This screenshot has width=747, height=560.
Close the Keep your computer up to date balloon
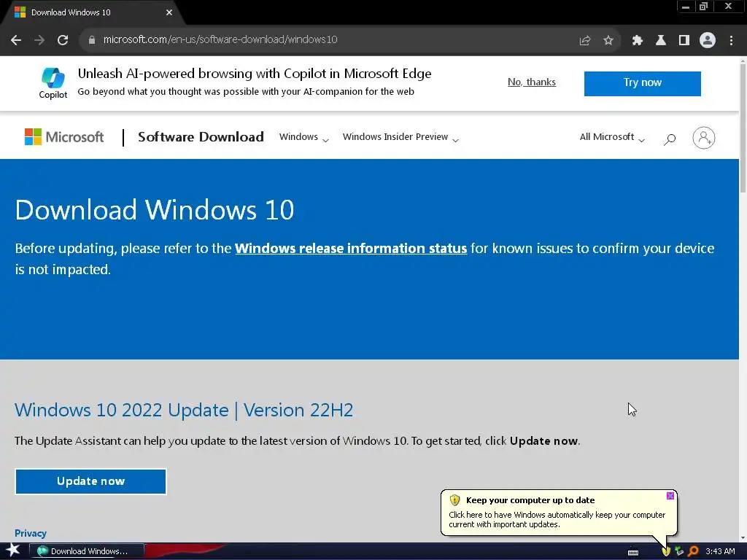[x=670, y=496]
